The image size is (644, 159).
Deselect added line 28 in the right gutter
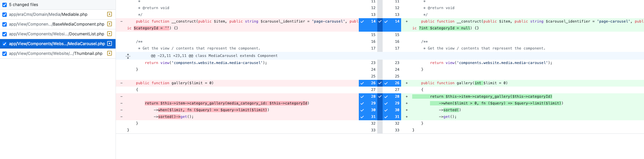[392, 97]
